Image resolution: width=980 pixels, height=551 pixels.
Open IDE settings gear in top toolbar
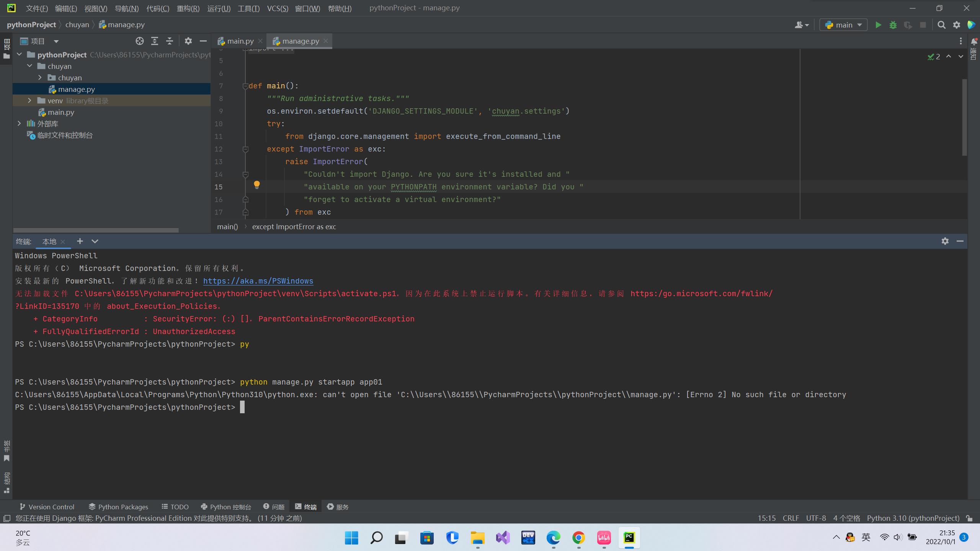click(957, 25)
